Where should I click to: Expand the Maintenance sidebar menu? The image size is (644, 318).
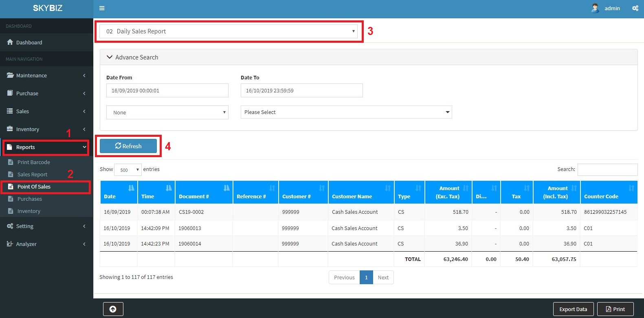point(31,75)
